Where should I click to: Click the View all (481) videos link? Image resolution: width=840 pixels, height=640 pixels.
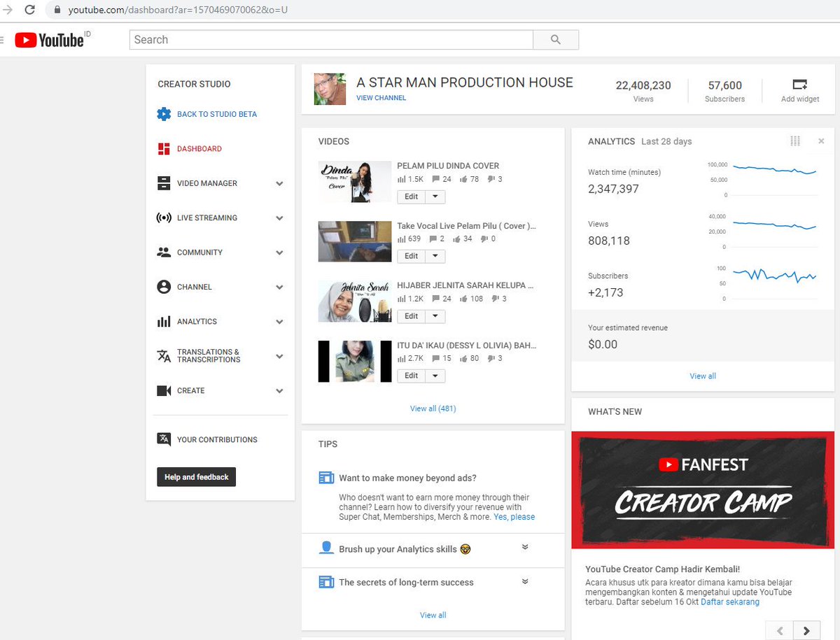(x=433, y=408)
